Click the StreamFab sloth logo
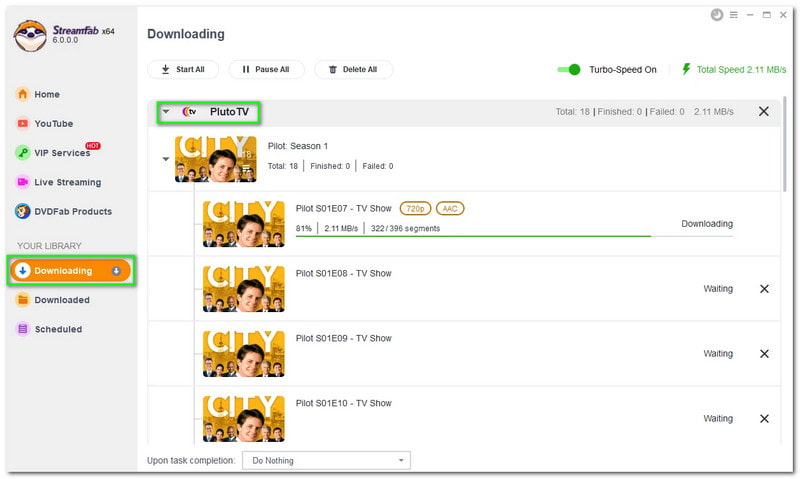The height and width of the screenshot is (479, 800). (30, 36)
